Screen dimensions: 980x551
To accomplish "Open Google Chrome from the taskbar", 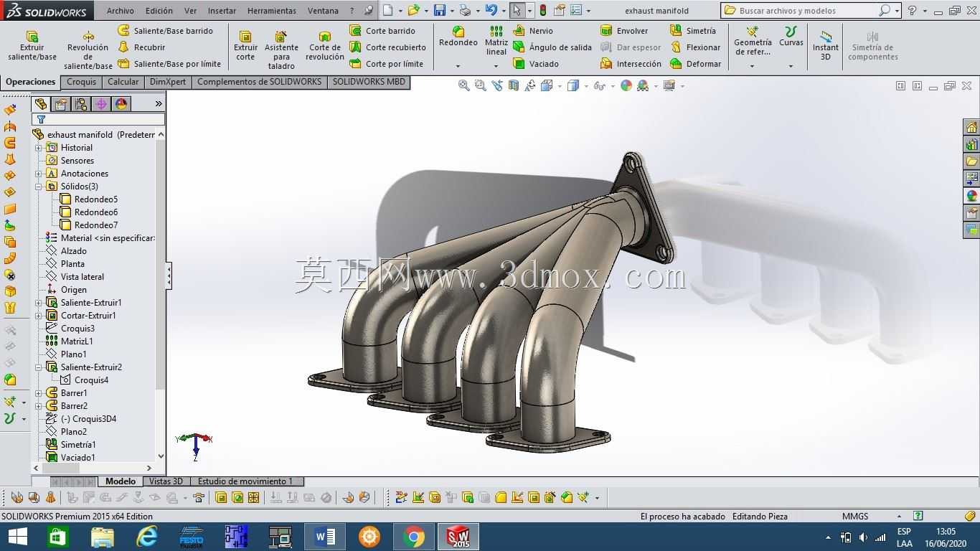I will [413, 537].
